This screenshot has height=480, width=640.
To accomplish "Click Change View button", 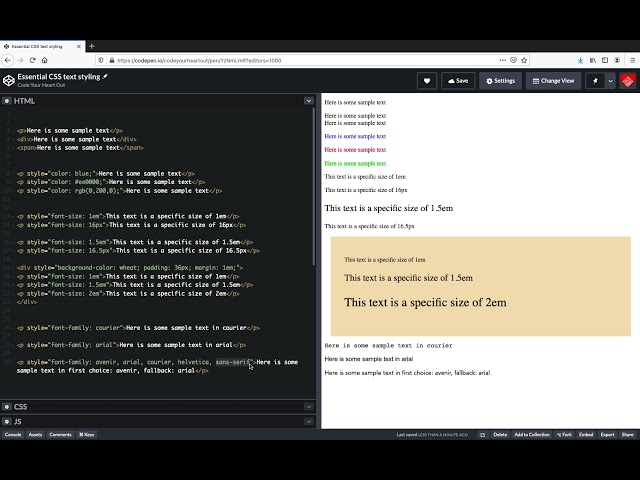I will point(553,81).
